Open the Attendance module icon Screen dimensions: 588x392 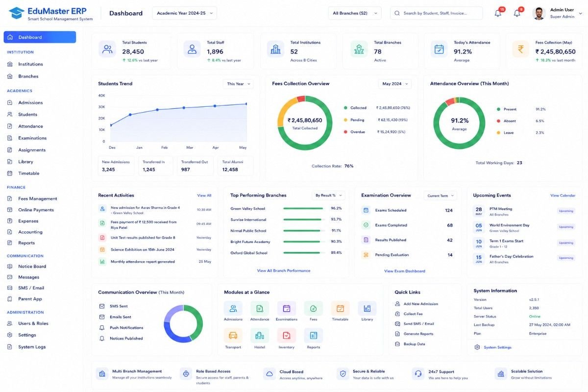tap(260, 308)
